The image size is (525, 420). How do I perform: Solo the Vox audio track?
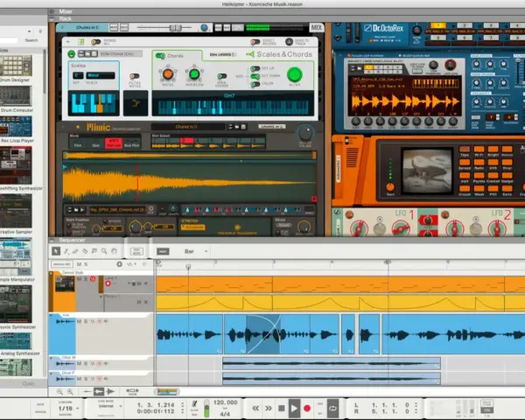tap(86, 321)
